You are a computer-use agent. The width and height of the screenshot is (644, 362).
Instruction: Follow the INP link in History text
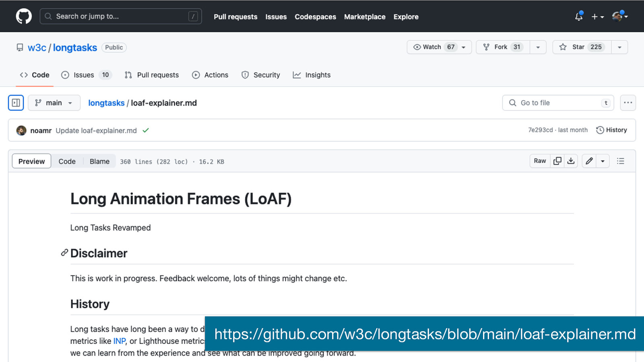pos(120,341)
